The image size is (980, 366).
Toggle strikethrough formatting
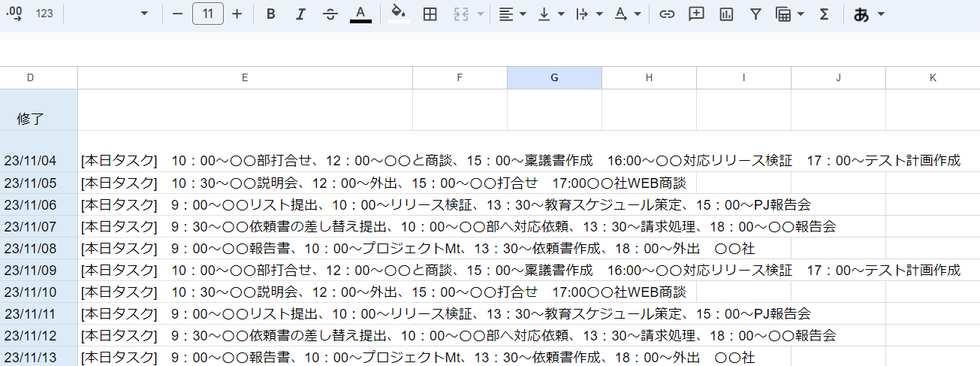tap(330, 14)
